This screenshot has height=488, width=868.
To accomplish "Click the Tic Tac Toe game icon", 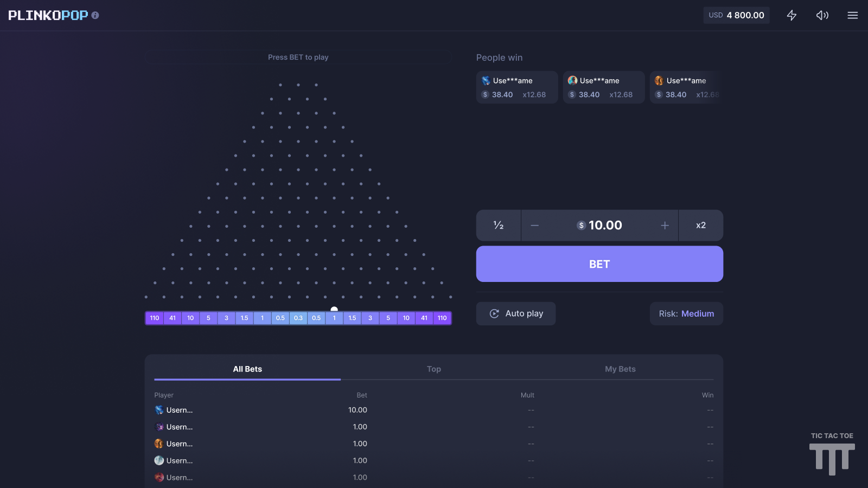I will (832, 454).
